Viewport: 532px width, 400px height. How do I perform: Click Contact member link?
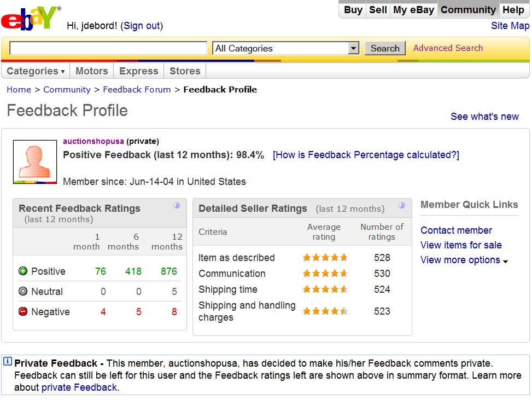[456, 230]
